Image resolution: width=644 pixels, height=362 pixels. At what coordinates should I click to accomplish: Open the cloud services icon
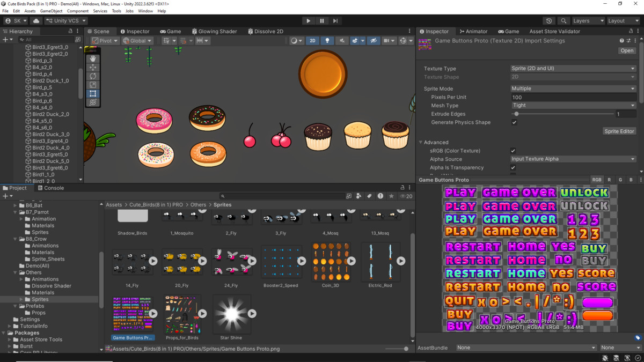point(36,21)
